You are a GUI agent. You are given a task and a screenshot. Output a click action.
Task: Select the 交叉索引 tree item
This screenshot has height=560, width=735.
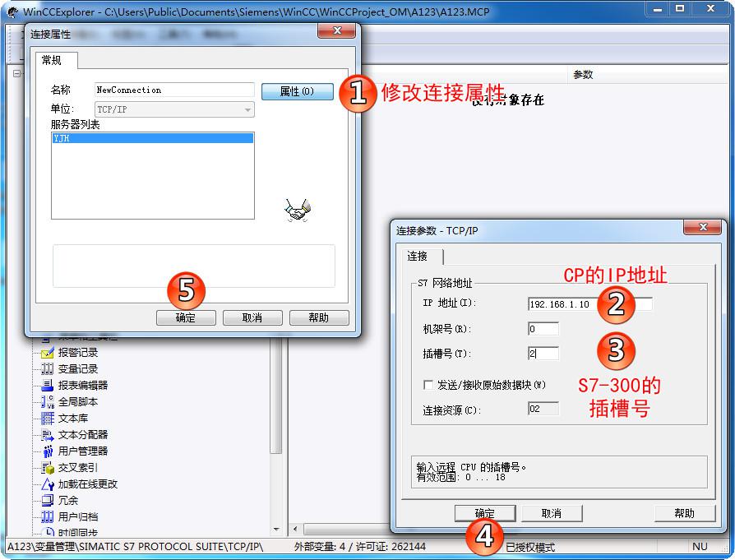click(78, 468)
